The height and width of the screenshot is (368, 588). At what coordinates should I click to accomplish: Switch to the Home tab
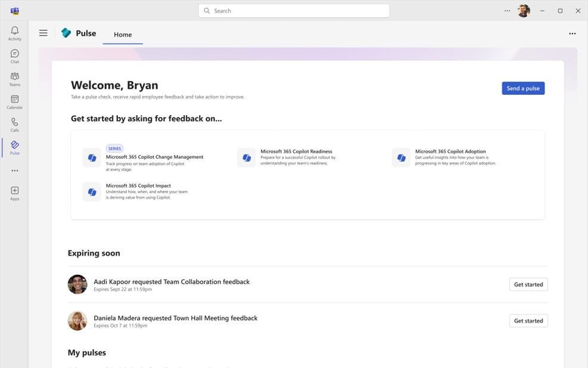coord(123,35)
